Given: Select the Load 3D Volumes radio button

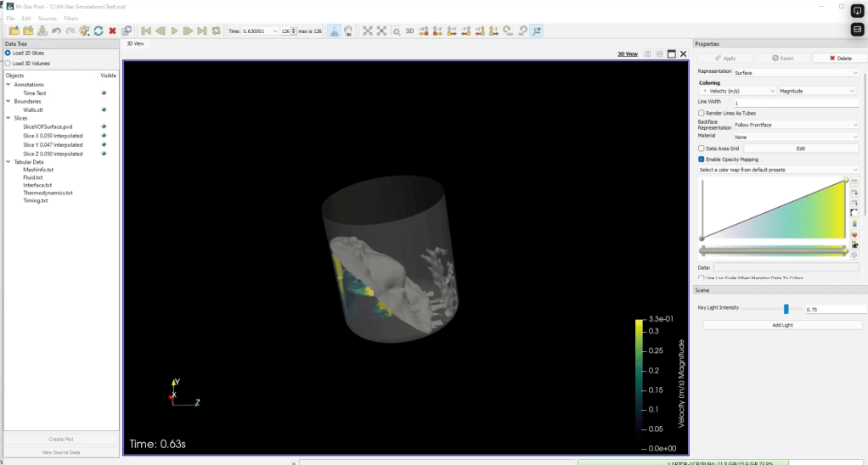Looking at the screenshot, I should tap(8, 63).
